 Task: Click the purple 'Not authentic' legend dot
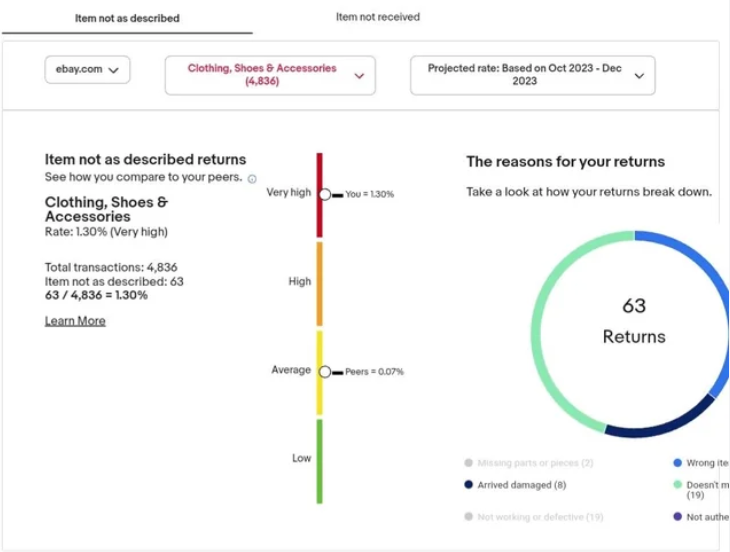click(678, 517)
